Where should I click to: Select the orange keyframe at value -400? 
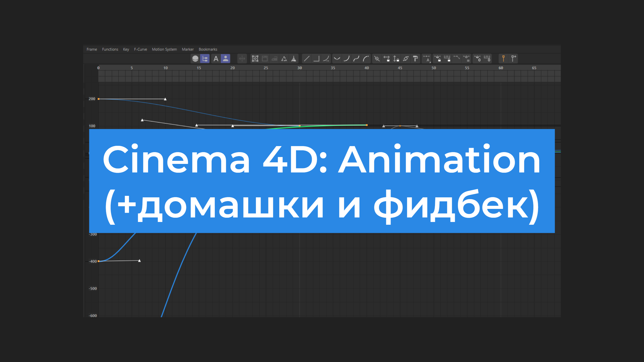coord(99,261)
